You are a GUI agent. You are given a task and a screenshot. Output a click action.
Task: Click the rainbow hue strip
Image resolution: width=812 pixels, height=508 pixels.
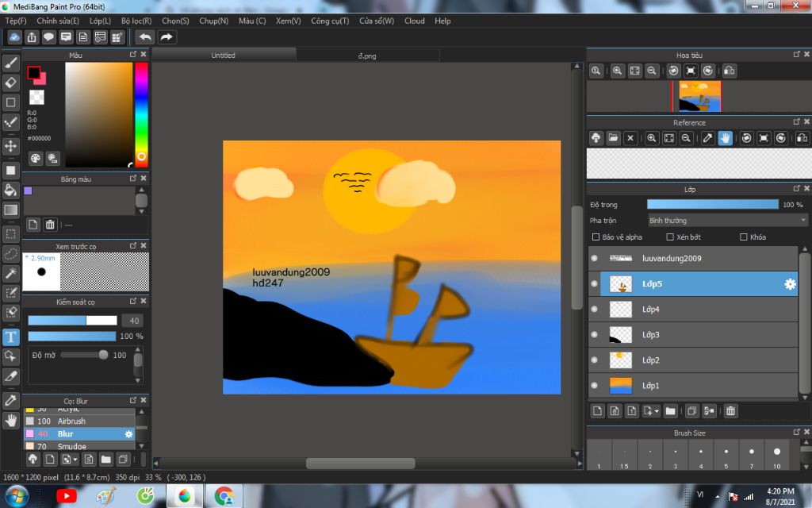141,114
